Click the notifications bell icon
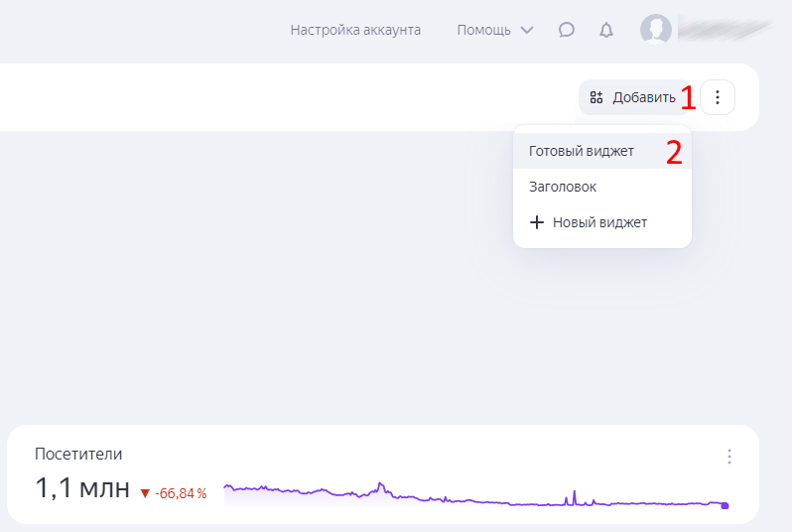This screenshot has height=532, width=792. 606,30
